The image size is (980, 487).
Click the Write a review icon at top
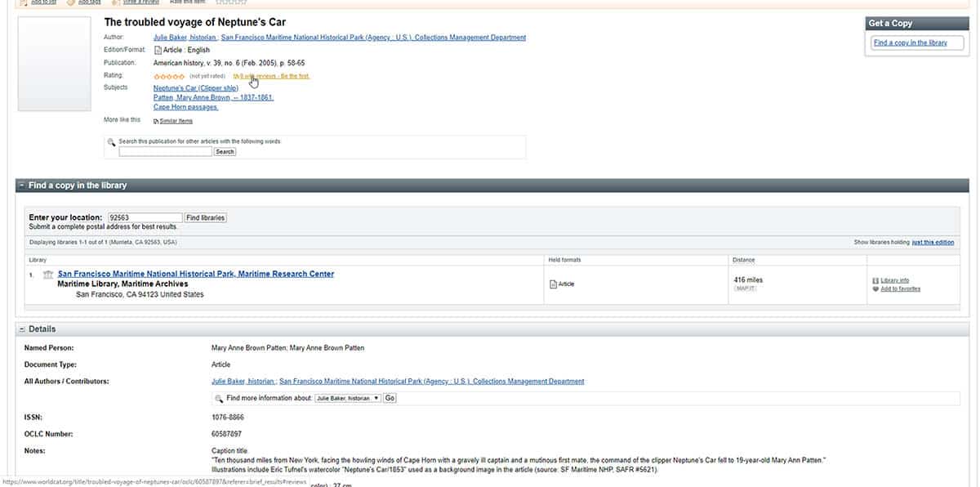pyautogui.click(x=116, y=2)
